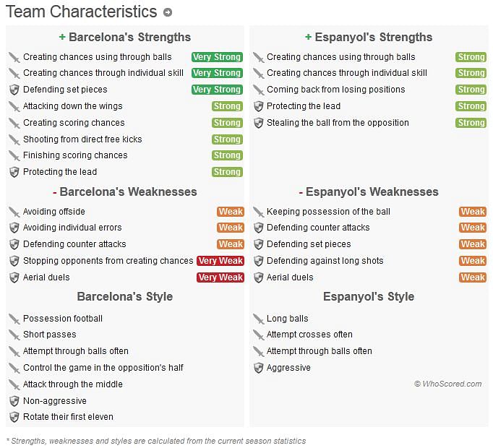
Task: Click shield icon beside Barcelona's Defending set pieces
Action: click(x=14, y=90)
